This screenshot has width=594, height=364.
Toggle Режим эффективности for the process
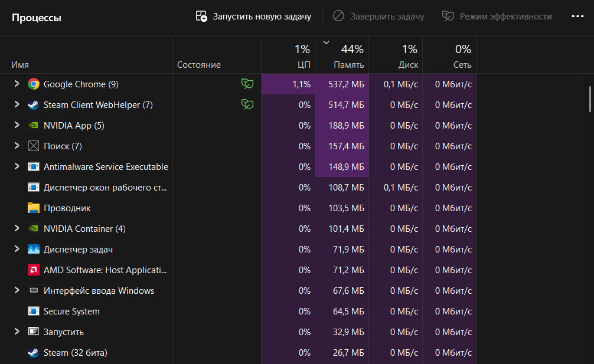point(497,17)
